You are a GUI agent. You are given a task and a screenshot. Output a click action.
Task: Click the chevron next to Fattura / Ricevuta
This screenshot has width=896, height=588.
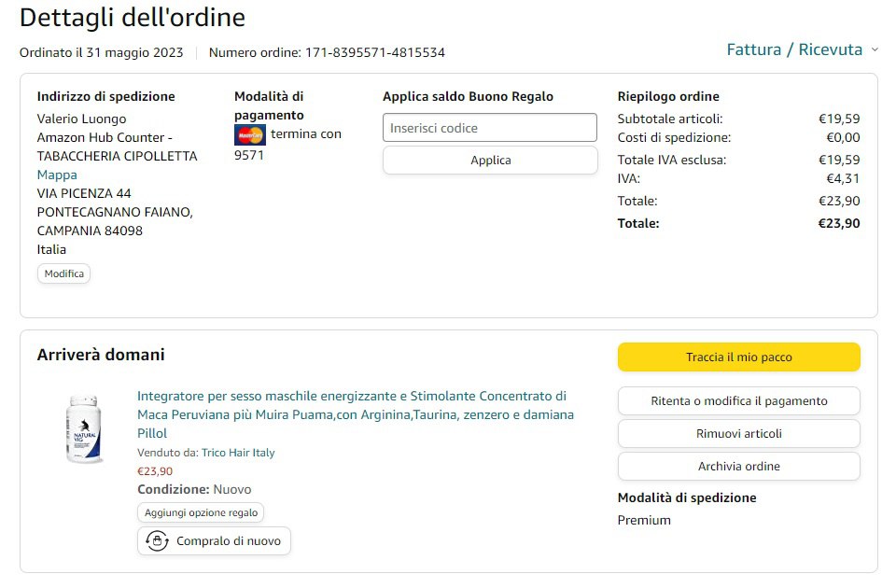pyautogui.click(x=875, y=49)
